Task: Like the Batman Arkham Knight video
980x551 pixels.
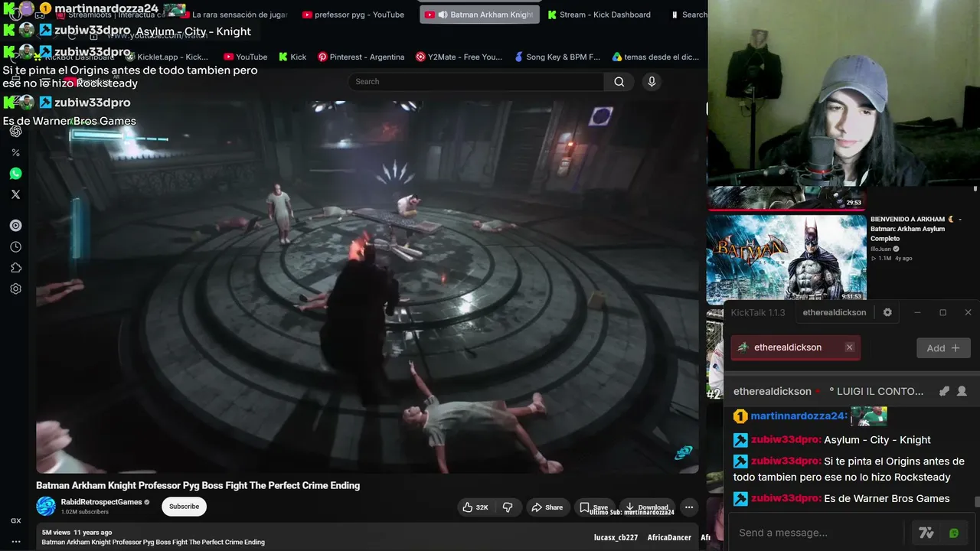Action: (475, 507)
